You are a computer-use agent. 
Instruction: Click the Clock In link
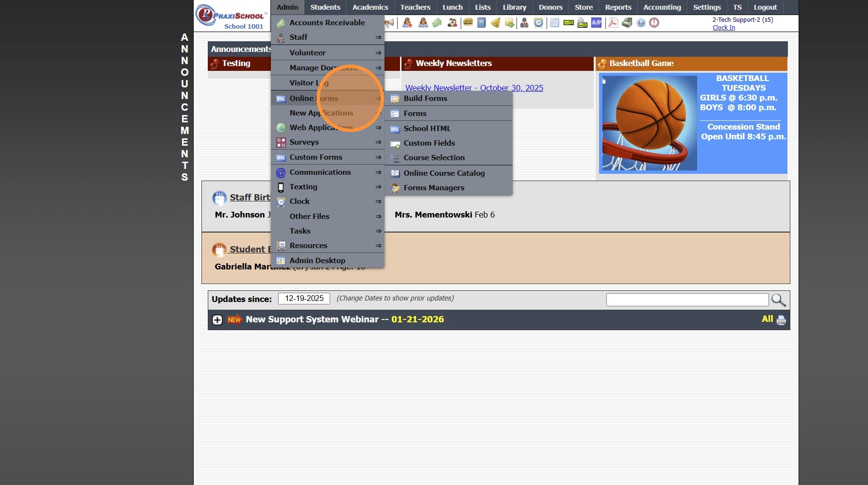(x=723, y=28)
